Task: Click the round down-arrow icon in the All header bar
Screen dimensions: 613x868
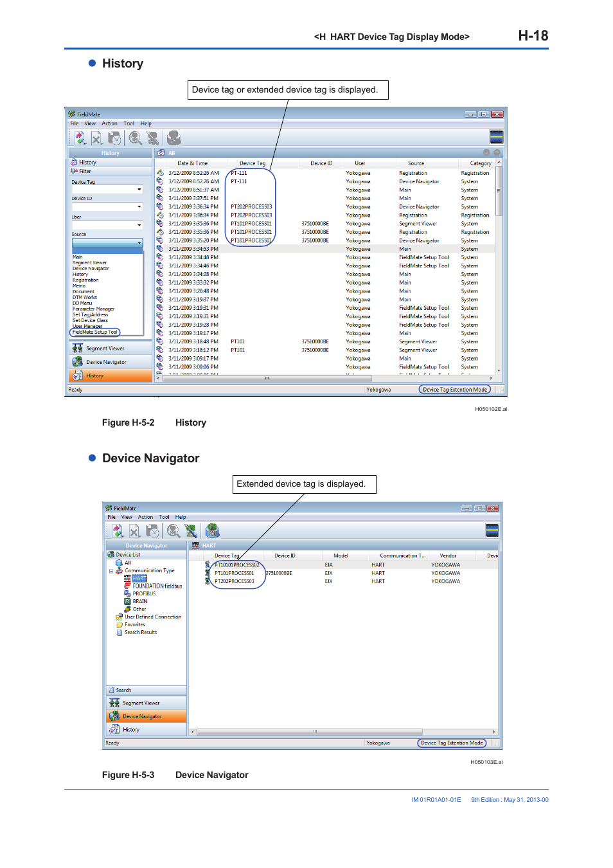Action: coord(486,152)
